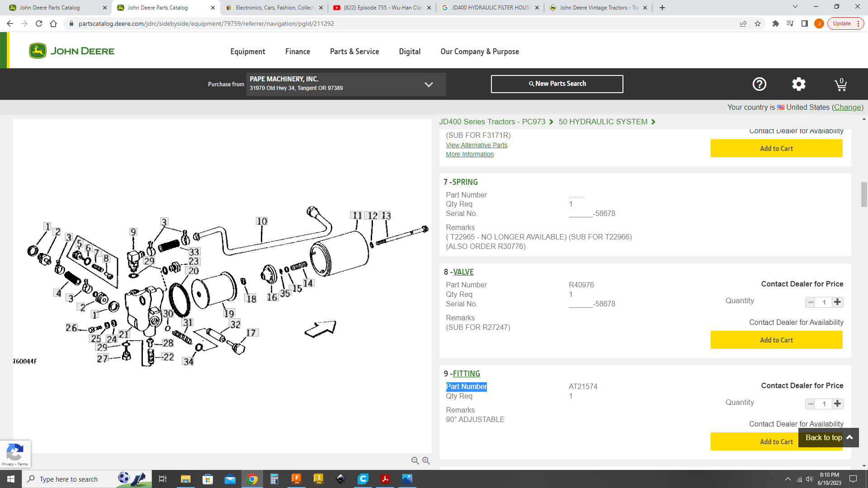This screenshot has height=488, width=868.
Task: Open Microsoft Store from taskbar
Action: tap(208, 479)
